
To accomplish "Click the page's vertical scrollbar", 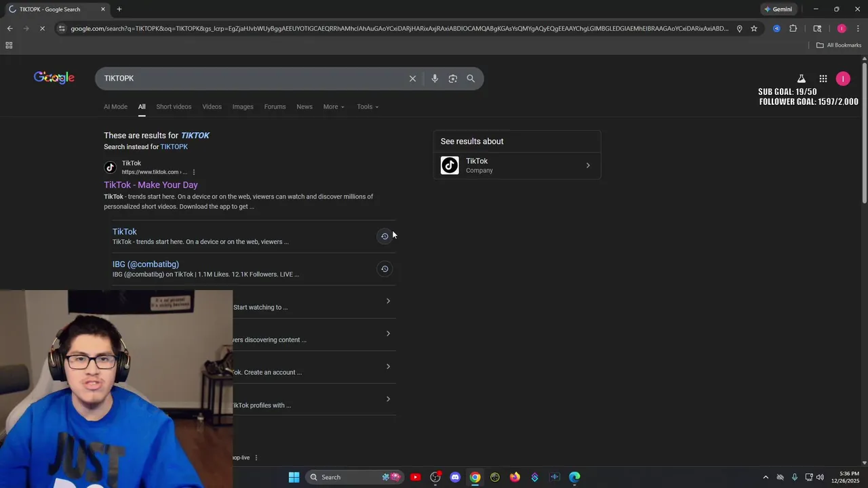I will [865, 132].
